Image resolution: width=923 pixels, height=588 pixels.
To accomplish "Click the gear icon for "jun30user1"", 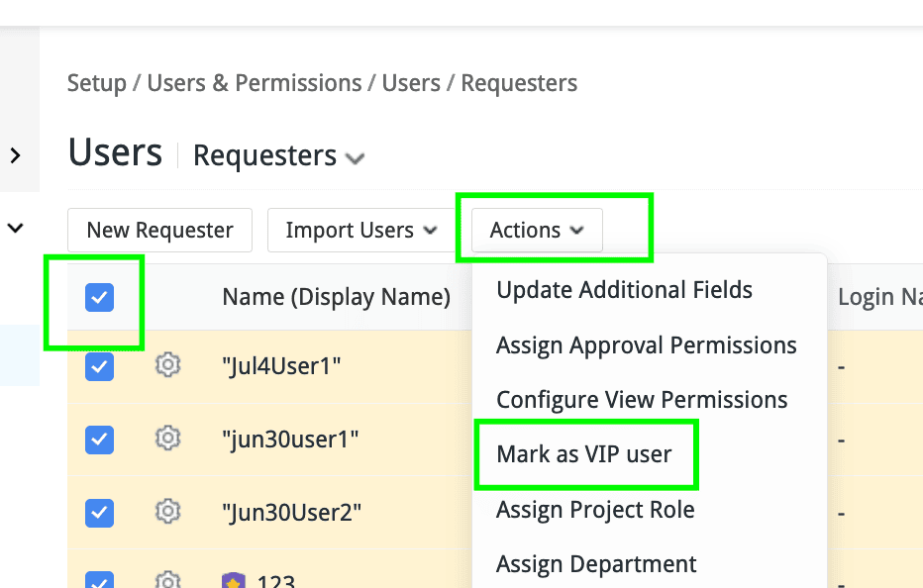I will point(168,438).
